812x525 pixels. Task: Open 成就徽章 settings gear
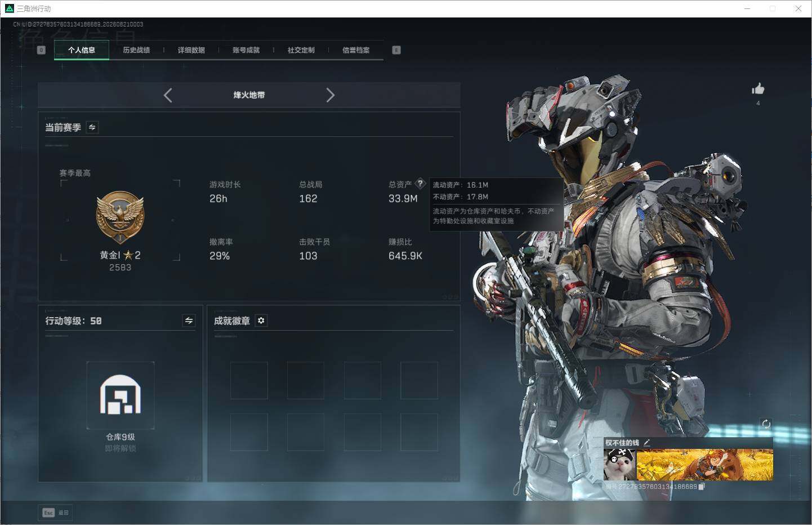click(x=261, y=321)
